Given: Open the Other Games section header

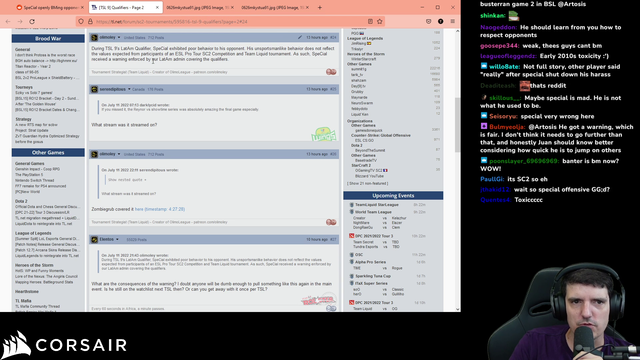Looking at the screenshot, I should 48,152.
